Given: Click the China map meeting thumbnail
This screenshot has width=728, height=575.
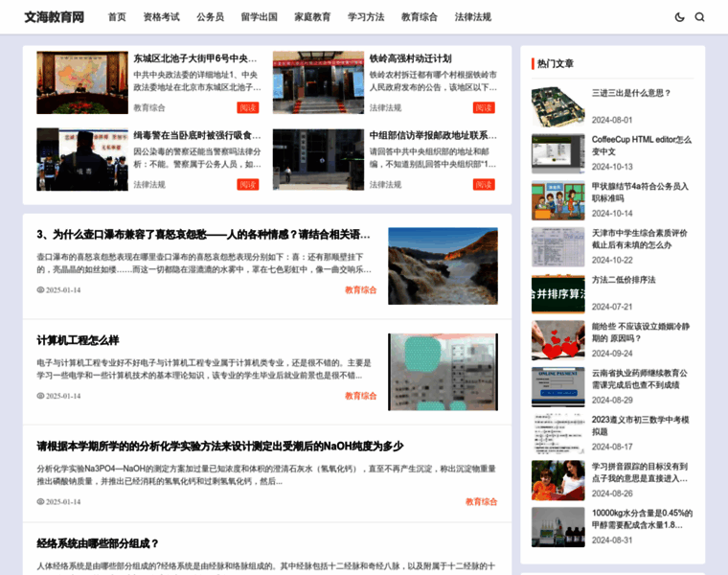Looking at the screenshot, I should [82, 82].
